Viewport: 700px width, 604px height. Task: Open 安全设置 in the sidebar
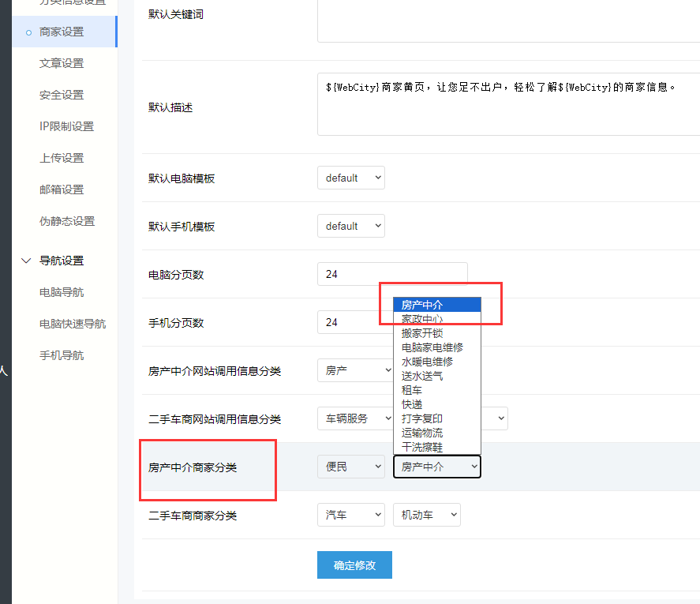click(x=62, y=95)
